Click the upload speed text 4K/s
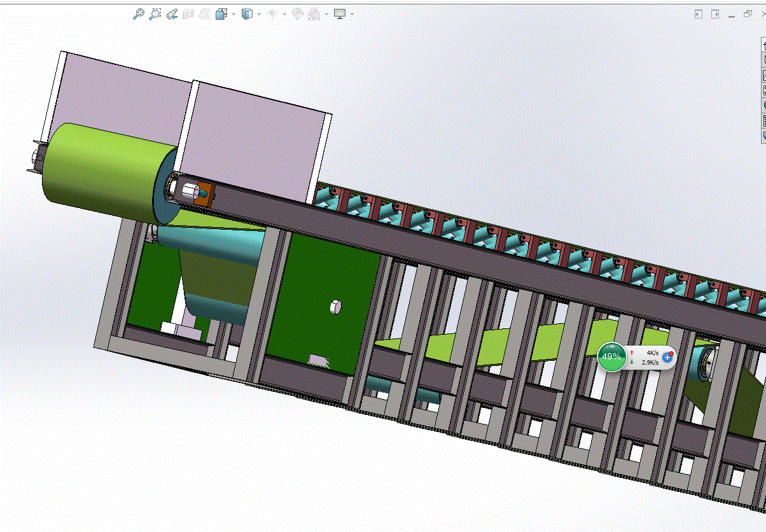 coord(653,352)
